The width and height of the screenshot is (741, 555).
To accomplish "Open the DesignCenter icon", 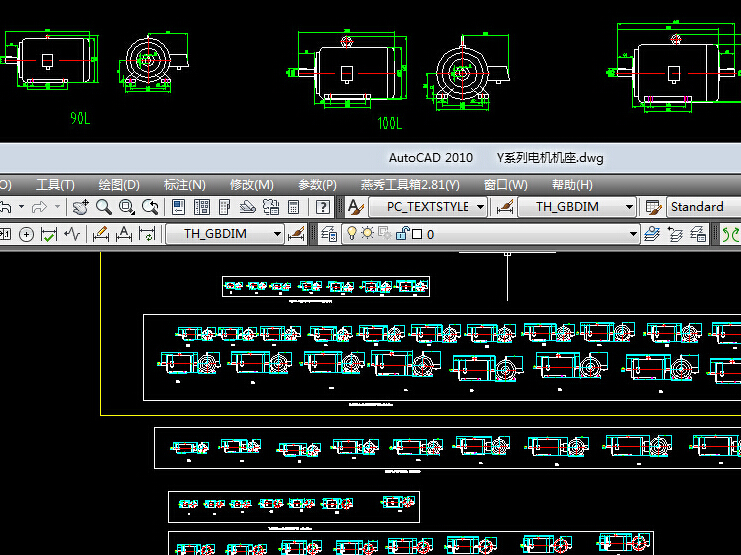I will click(201, 207).
